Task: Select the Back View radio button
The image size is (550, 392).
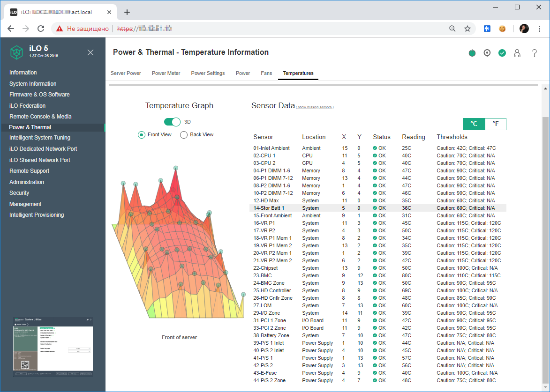Action: pos(184,135)
